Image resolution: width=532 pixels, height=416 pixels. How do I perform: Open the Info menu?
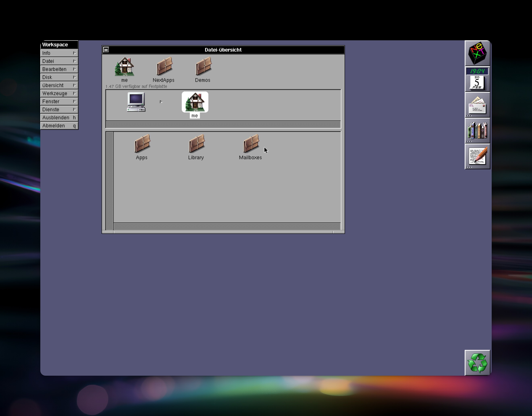(x=59, y=53)
